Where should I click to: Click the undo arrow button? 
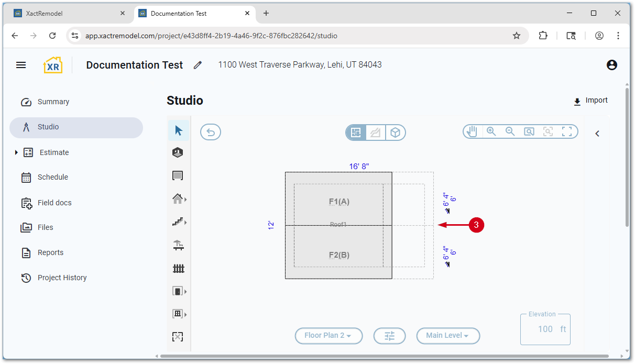(x=211, y=133)
